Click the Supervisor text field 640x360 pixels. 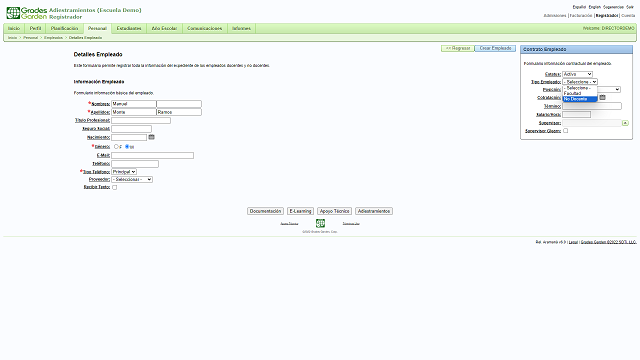click(x=592, y=123)
